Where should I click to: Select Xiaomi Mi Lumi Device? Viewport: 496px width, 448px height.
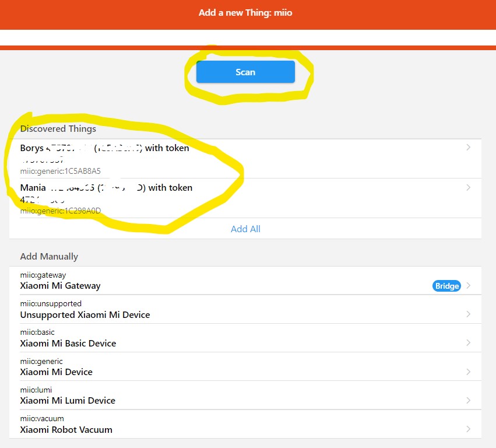click(x=68, y=401)
